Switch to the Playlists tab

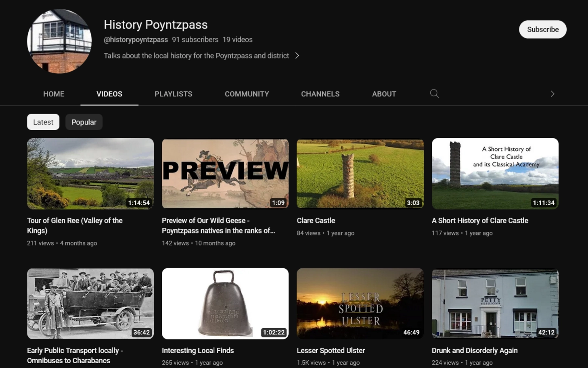173,94
